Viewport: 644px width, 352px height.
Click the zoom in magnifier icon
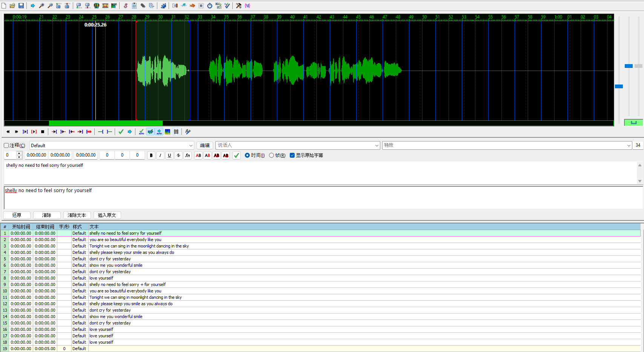[x=41, y=6]
